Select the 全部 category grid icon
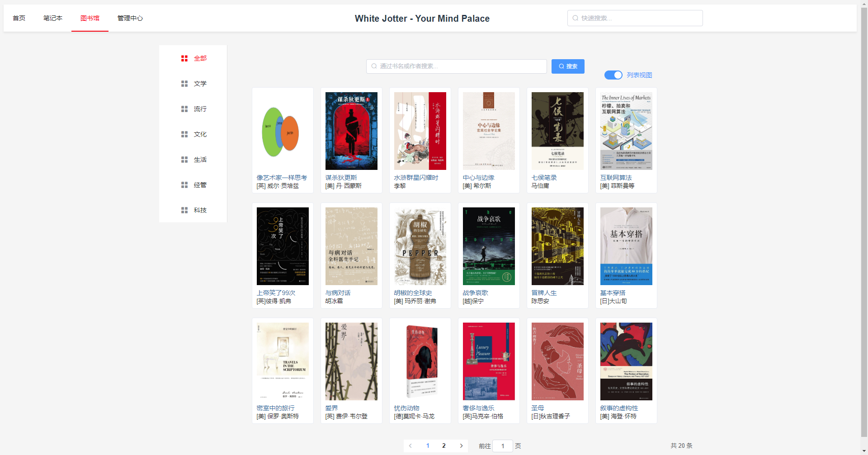The width and height of the screenshot is (868, 455). (184, 58)
